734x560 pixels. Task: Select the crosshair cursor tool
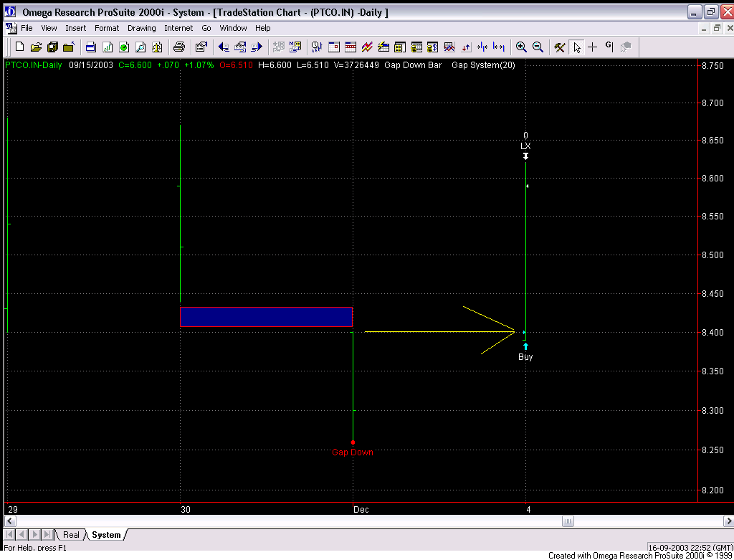click(x=593, y=47)
